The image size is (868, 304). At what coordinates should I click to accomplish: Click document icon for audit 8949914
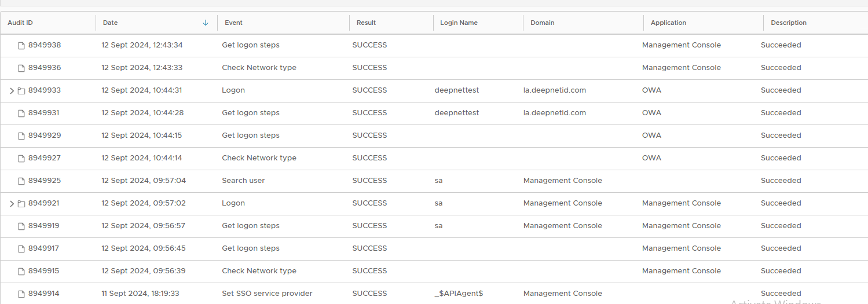point(21,294)
